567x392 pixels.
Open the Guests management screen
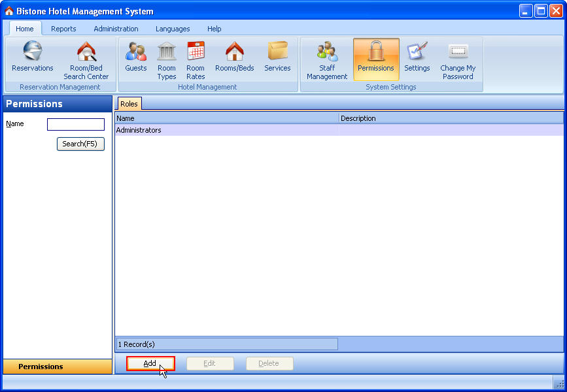coord(135,59)
